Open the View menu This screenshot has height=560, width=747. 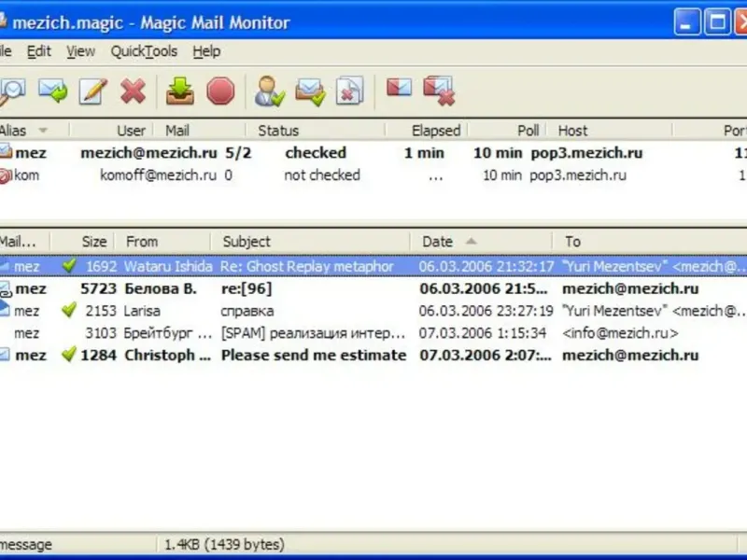click(80, 51)
